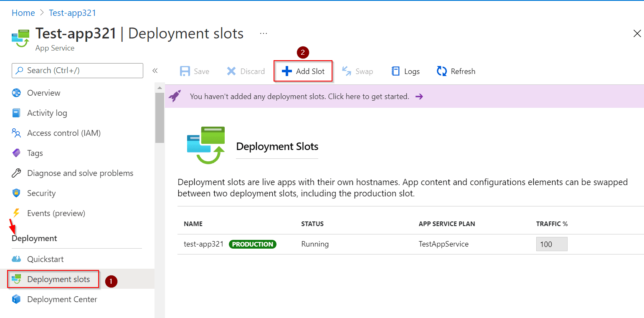Image resolution: width=644 pixels, height=318 pixels.
Task: Click the get started banner arrow
Action: tap(419, 97)
